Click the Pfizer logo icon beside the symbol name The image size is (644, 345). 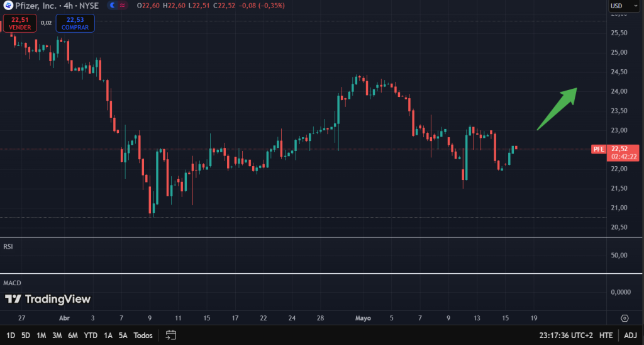coord(8,5)
